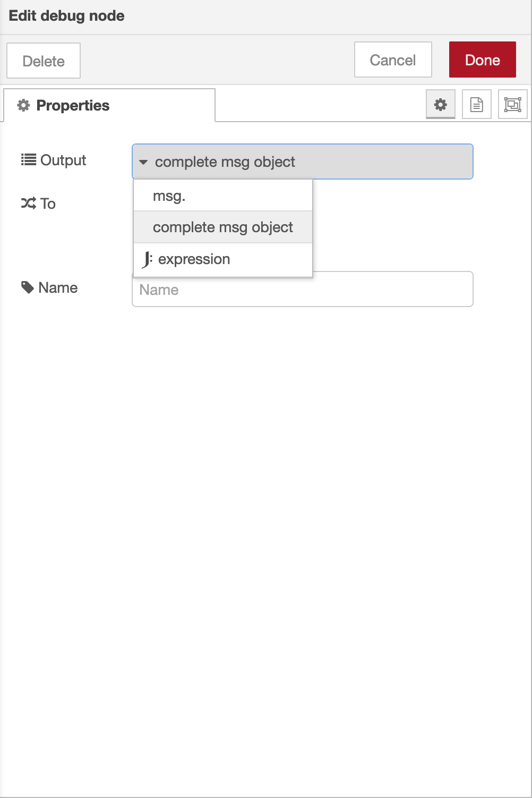Image resolution: width=532 pixels, height=798 pixels.
Task: Cancel editing the debug node
Action: coord(392,60)
